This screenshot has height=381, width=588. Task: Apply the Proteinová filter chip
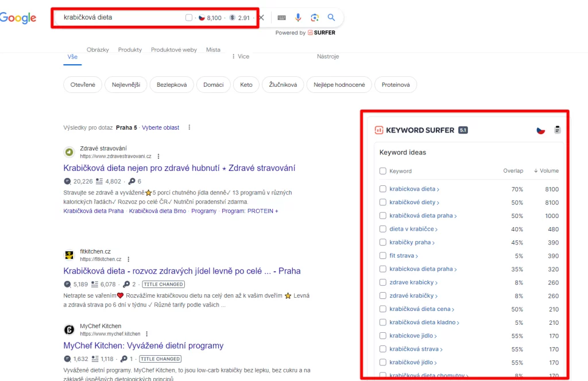396,85
